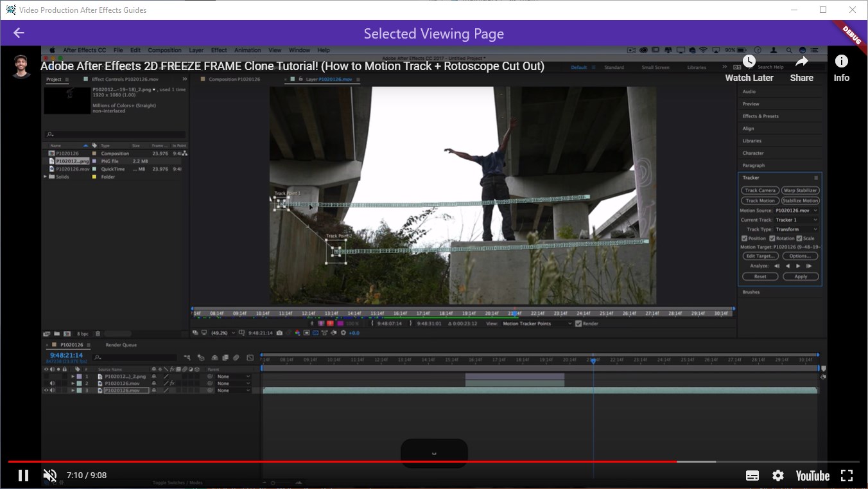Image resolution: width=868 pixels, height=489 pixels.
Task: Analyze one frame backward
Action: 777,266
